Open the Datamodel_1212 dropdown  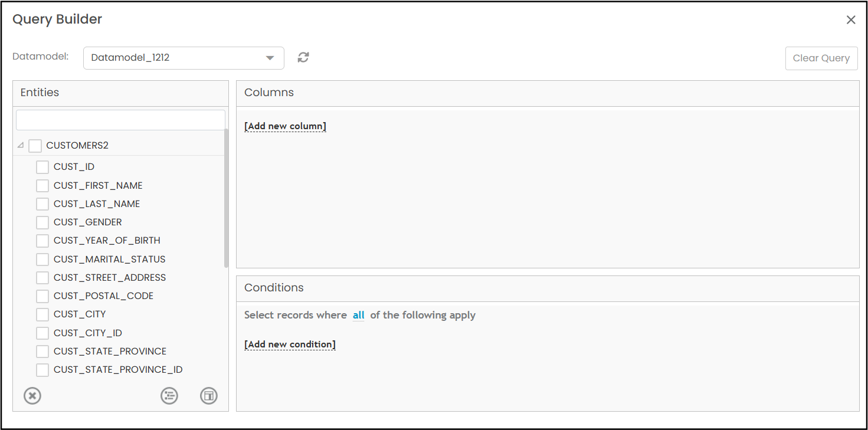(x=184, y=58)
